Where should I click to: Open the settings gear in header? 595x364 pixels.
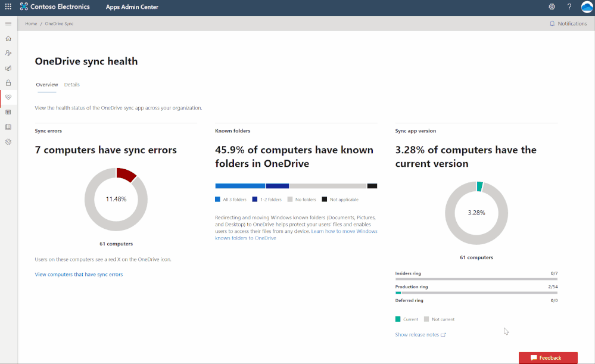(552, 7)
